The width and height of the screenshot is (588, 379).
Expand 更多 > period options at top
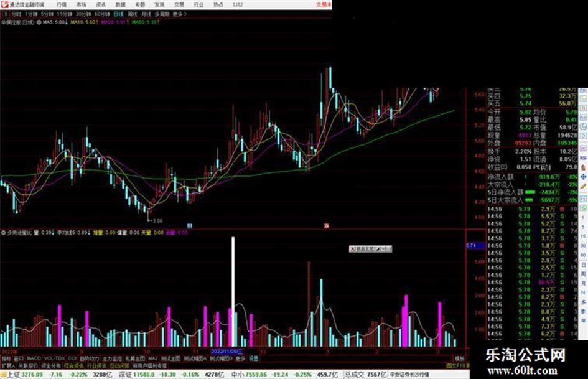point(179,14)
